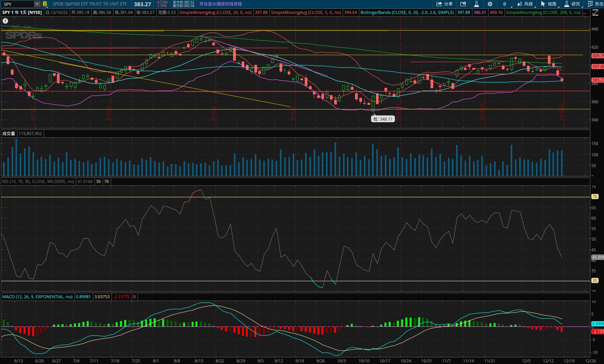This screenshot has width=604, height=364.
Task: Click the 开:385.18 open price in header
Action: click(81, 12)
